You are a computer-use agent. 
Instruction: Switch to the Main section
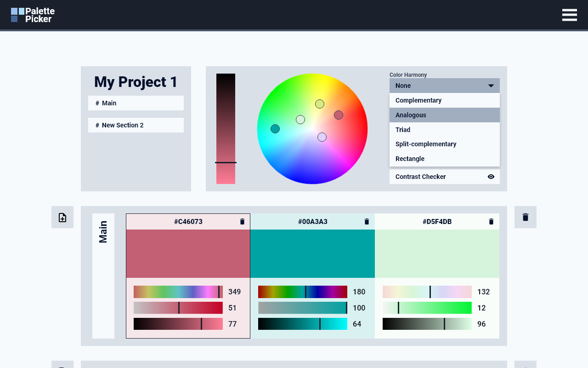(136, 103)
